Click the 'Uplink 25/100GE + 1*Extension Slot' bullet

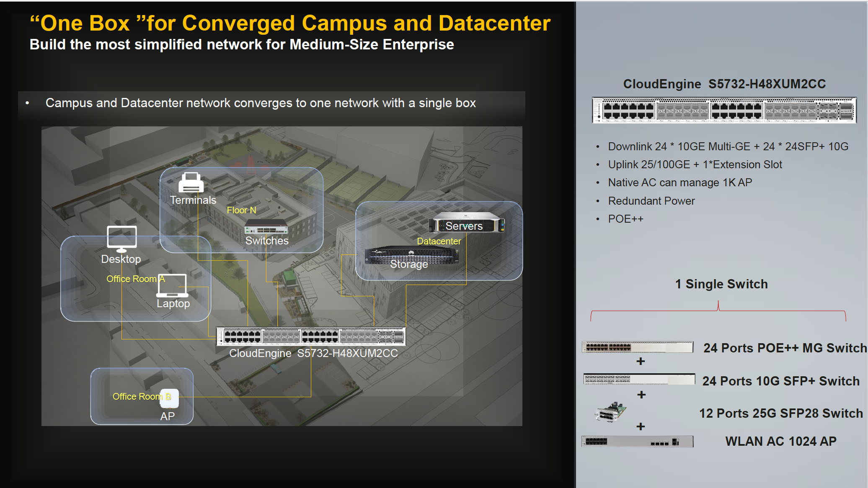pyautogui.click(x=695, y=164)
